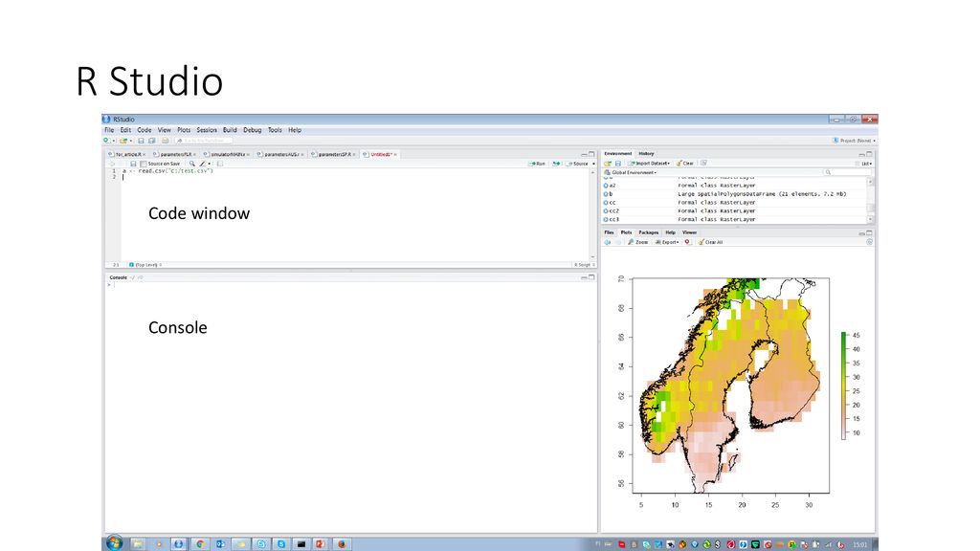This screenshot has width=980, height=551.
Task: Switch to the simulatorMAIN.r editor tab
Action: pyautogui.click(x=228, y=154)
